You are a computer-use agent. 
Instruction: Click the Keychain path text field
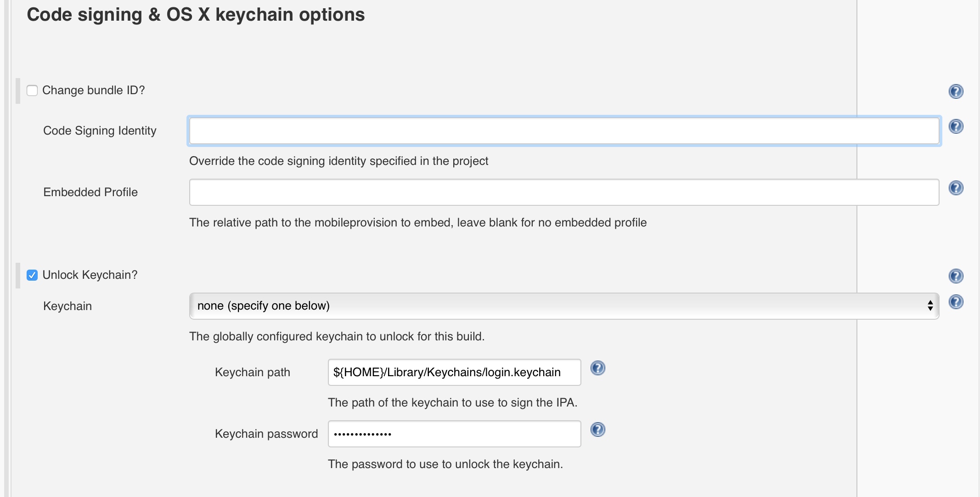(x=454, y=373)
